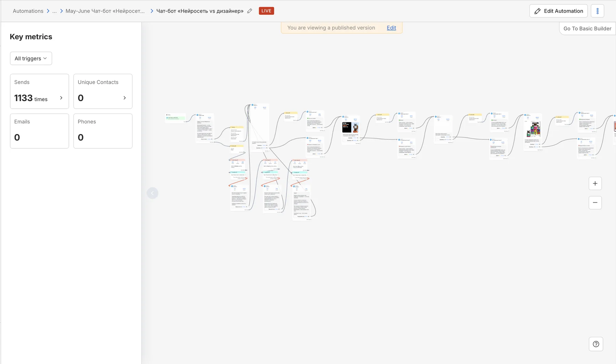The image size is (616, 364).
Task: Click the pencil icon to rename the automation
Action: [x=250, y=11]
